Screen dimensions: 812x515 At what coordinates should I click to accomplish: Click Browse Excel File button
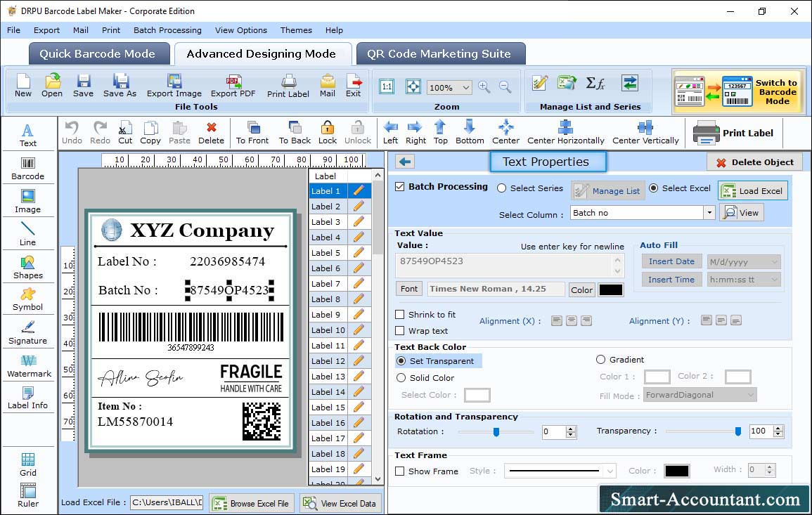point(252,503)
